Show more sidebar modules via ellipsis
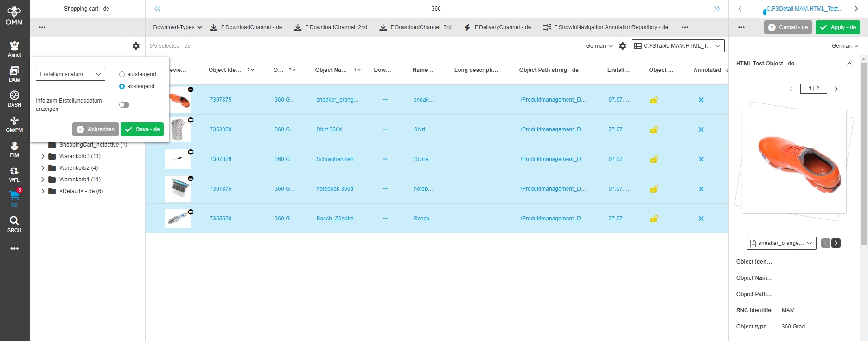The height and width of the screenshot is (341, 868). [x=14, y=249]
